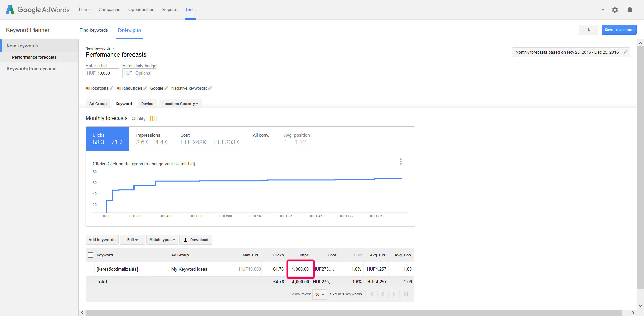This screenshot has width=644, height=316.
Task: Open the Tools menu
Action: (190, 10)
